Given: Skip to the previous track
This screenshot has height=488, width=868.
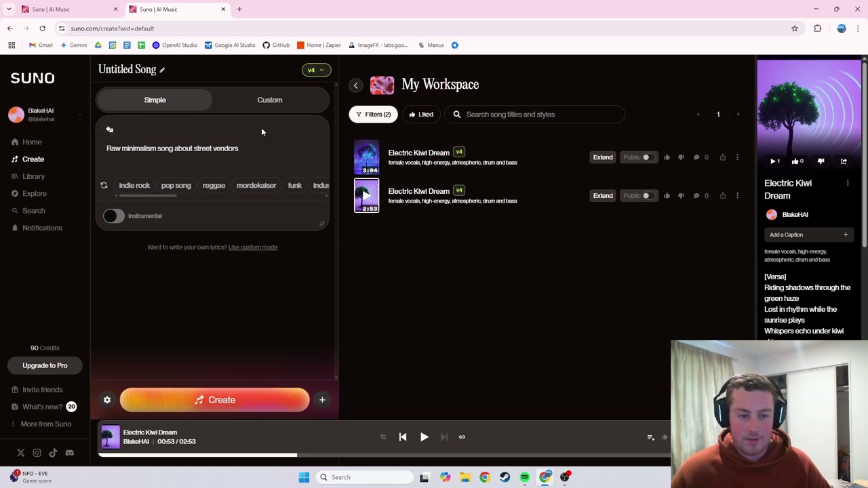Looking at the screenshot, I should [x=403, y=437].
